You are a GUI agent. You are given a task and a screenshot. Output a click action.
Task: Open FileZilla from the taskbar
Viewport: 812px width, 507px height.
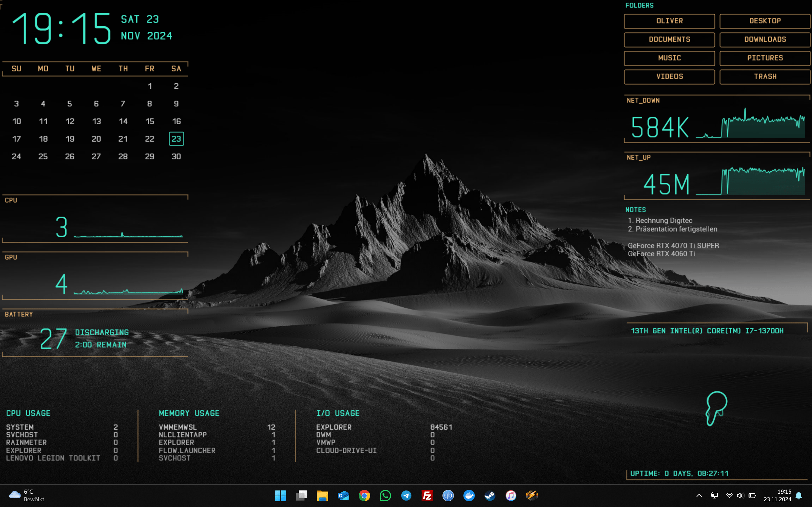click(427, 495)
